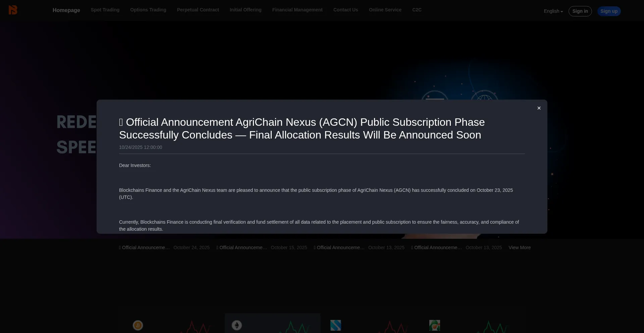
Task: Click the green and orange token icon
Action: pos(434,325)
